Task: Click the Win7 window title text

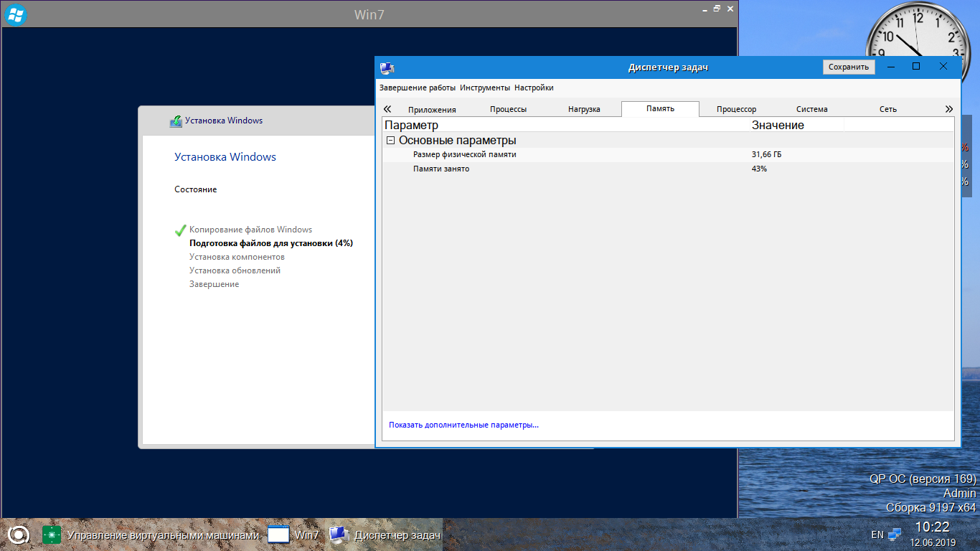Action: 369,14
